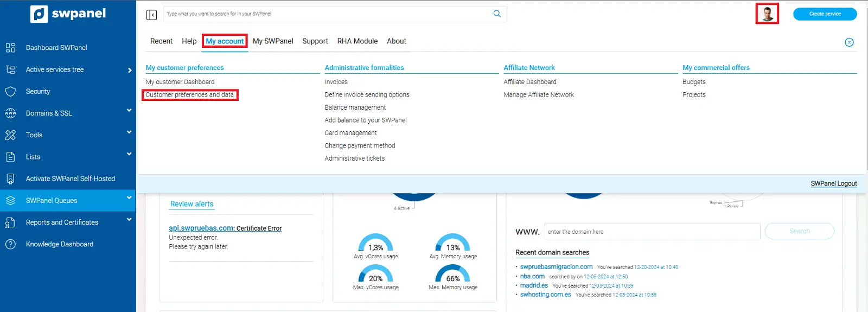Click the Tools wrench icon
Screen dimensions: 868x312
click(x=11, y=135)
